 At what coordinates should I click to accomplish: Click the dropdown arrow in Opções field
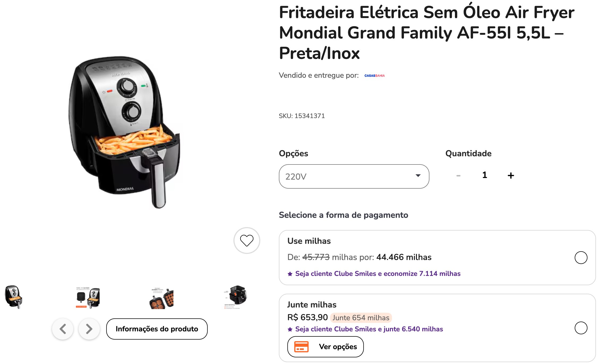pyautogui.click(x=418, y=176)
